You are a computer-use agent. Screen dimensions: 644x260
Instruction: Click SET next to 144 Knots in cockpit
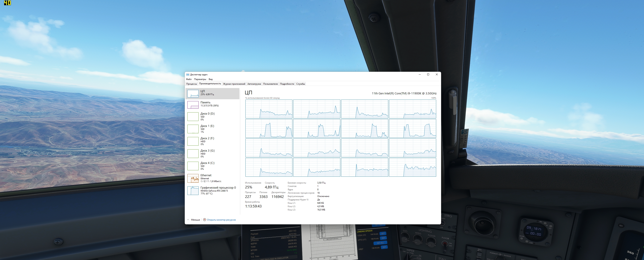click(383, 233)
